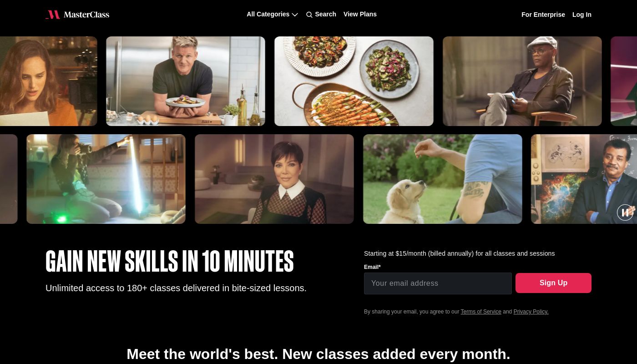This screenshot has width=637, height=364.
Task: Open the View Plans page
Action: point(360,14)
